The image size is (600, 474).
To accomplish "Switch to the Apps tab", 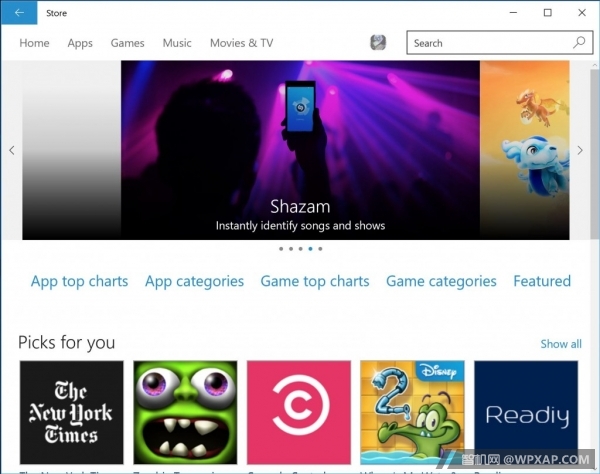I will click(80, 43).
